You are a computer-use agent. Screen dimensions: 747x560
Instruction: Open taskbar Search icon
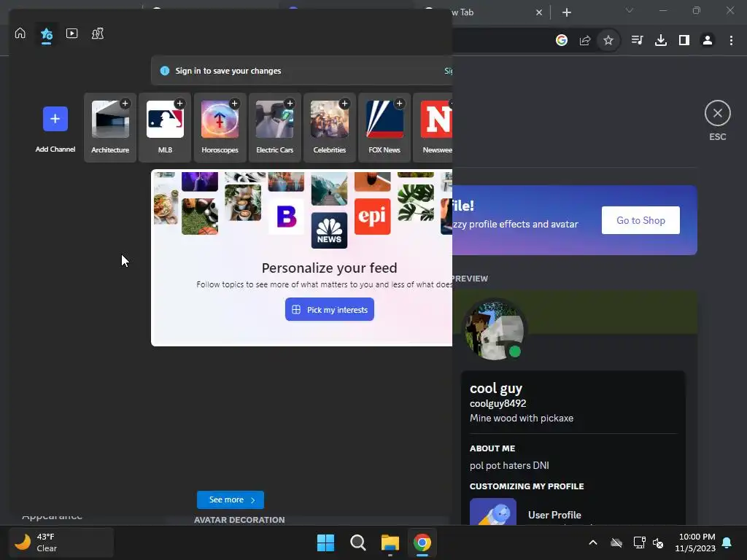pos(357,542)
